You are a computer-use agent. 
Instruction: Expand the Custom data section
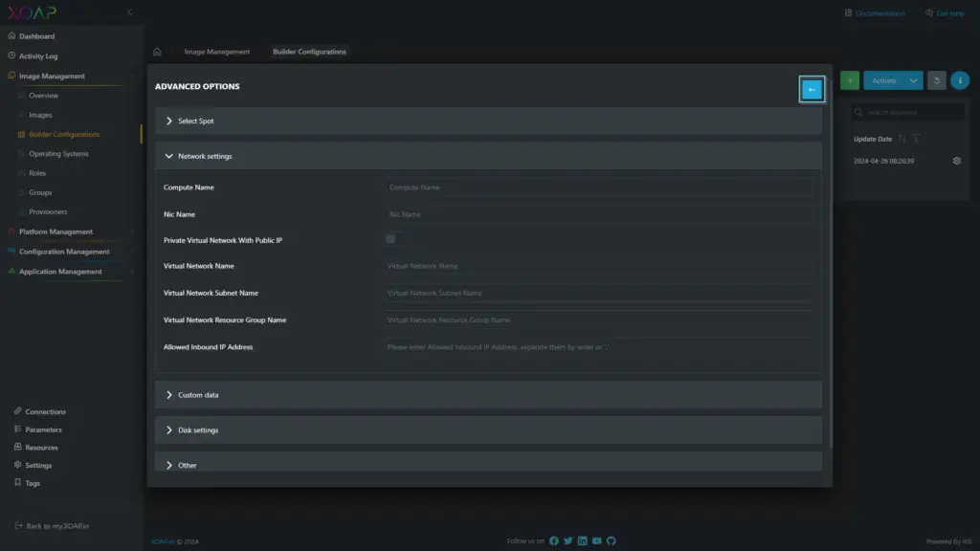click(x=488, y=395)
